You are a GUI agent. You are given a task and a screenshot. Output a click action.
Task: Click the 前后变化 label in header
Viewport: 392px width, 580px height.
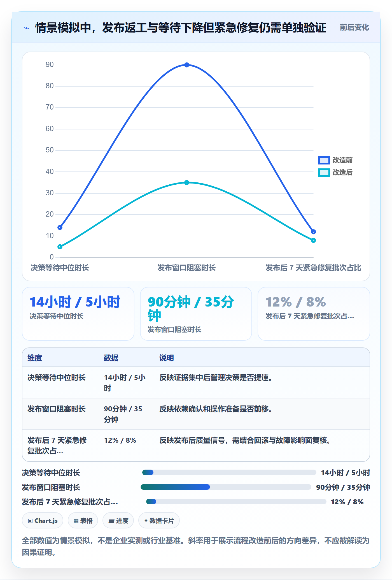(354, 27)
